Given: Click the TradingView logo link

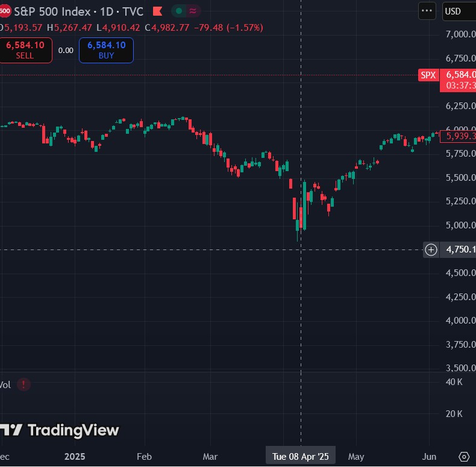Looking at the screenshot, I should pos(60,431).
